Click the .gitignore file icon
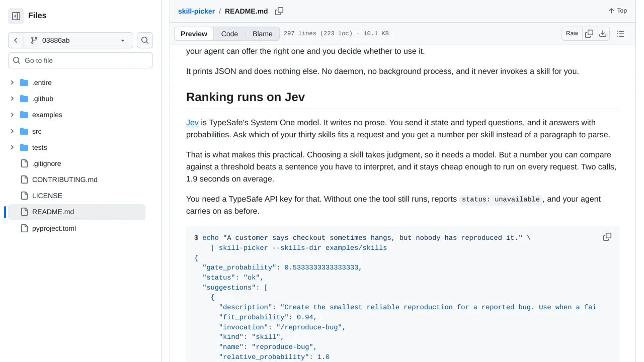Image resolution: width=644 pixels, height=362 pixels. coord(24,163)
